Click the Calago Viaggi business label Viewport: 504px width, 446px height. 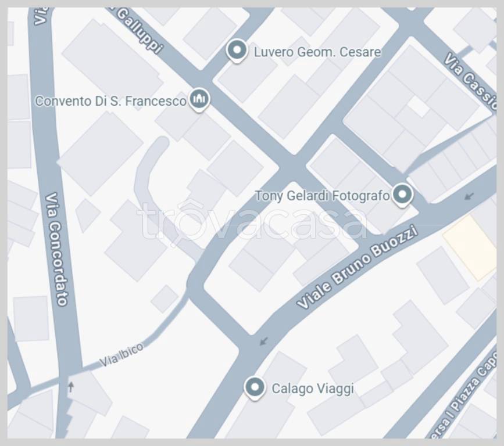click(313, 389)
